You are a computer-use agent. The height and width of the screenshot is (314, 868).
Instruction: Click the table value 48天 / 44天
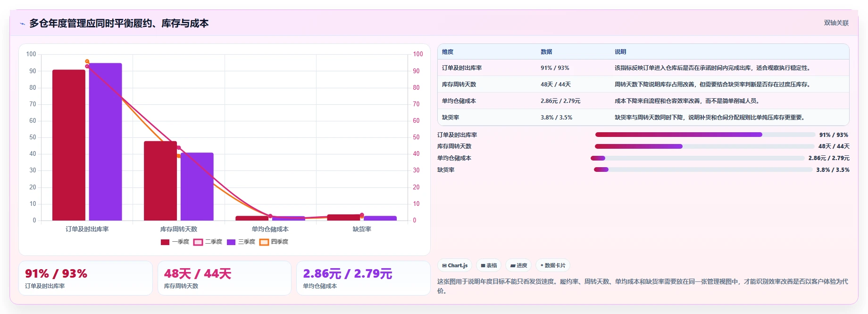pyautogui.click(x=556, y=85)
